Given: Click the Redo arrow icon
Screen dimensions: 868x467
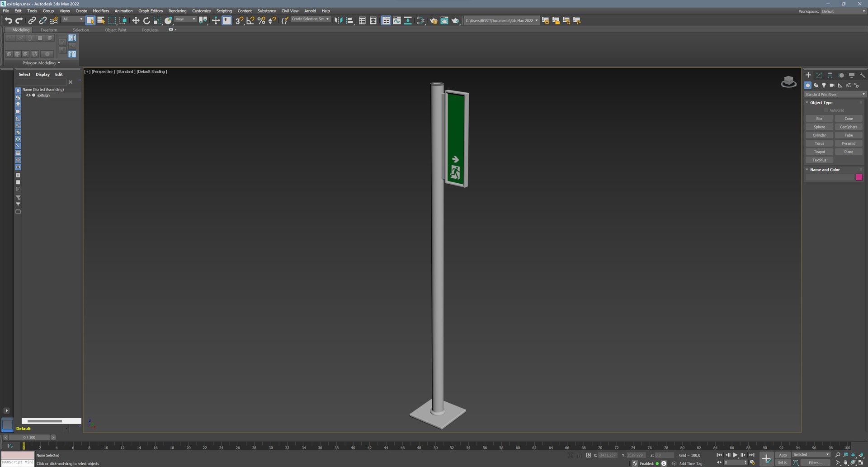Looking at the screenshot, I should pos(19,20).
